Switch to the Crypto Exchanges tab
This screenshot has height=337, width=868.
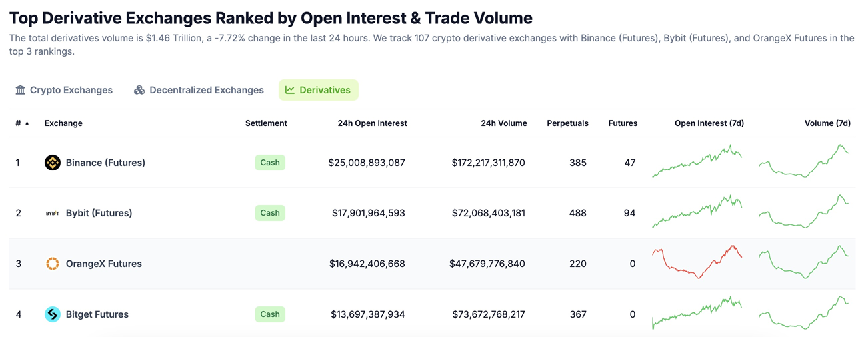pyautogui.click(x=71, y=90)
